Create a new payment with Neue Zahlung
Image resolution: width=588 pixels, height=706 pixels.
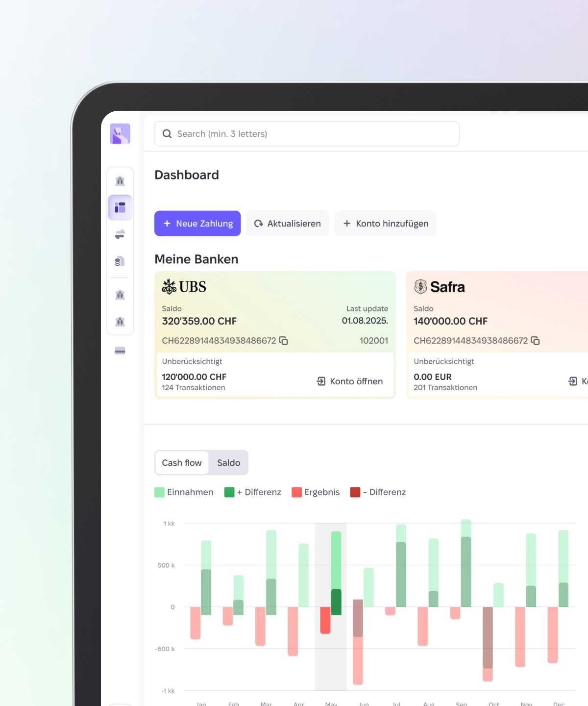click(197, 224)
